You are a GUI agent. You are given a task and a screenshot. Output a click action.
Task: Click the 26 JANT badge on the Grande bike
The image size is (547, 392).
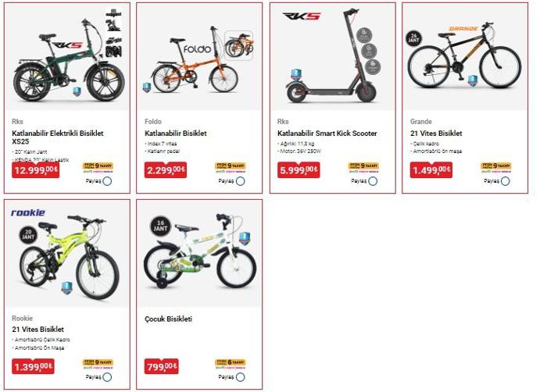pyautogui.click(x=414, y=38)
